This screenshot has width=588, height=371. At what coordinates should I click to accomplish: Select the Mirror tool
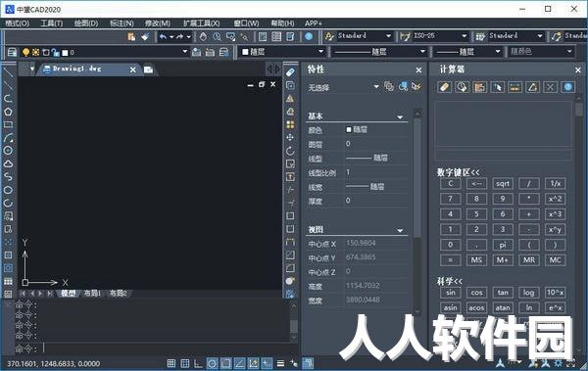(x=290, y=99)
